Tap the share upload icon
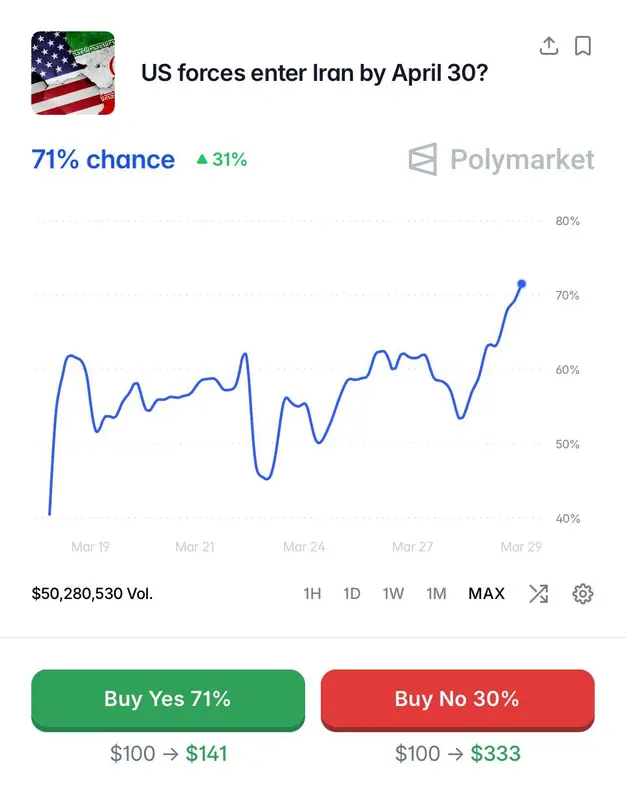Viewport: 626px width, 800px height. click(x=548, y=46)
